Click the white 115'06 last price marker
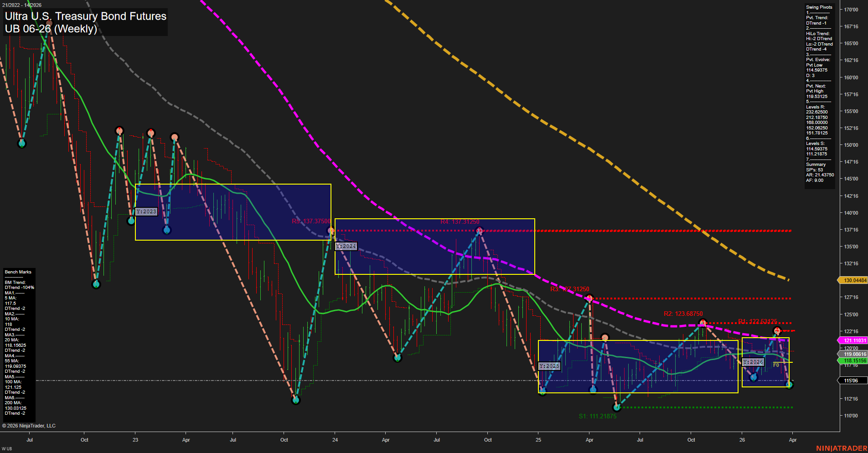The width and height of the screenshot is (868, 453). [851, 380]
